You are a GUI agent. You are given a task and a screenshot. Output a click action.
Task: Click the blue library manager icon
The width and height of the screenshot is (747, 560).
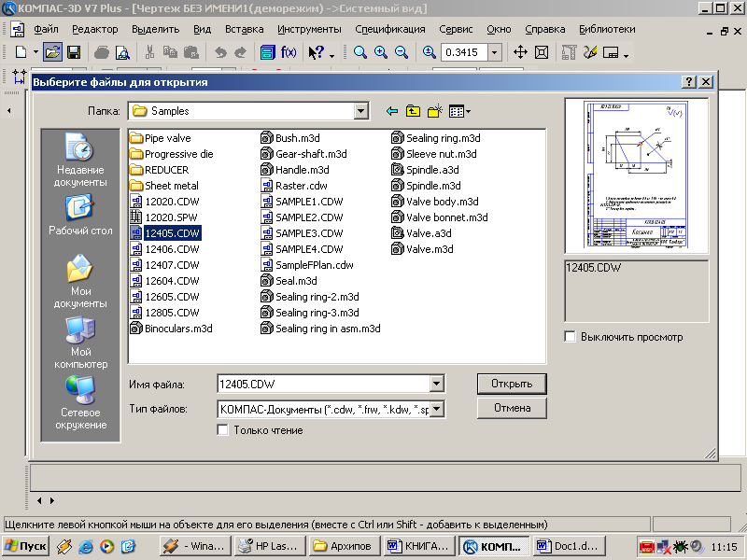268,52
